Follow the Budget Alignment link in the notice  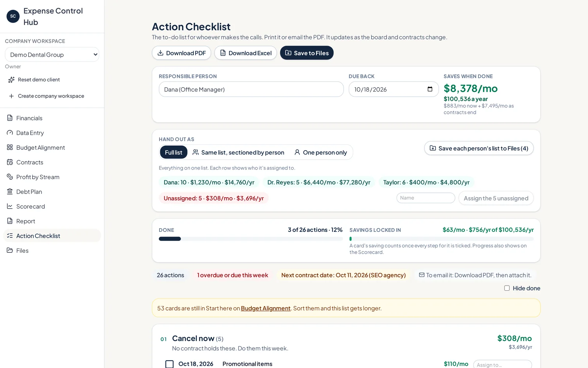click(266, 308)
